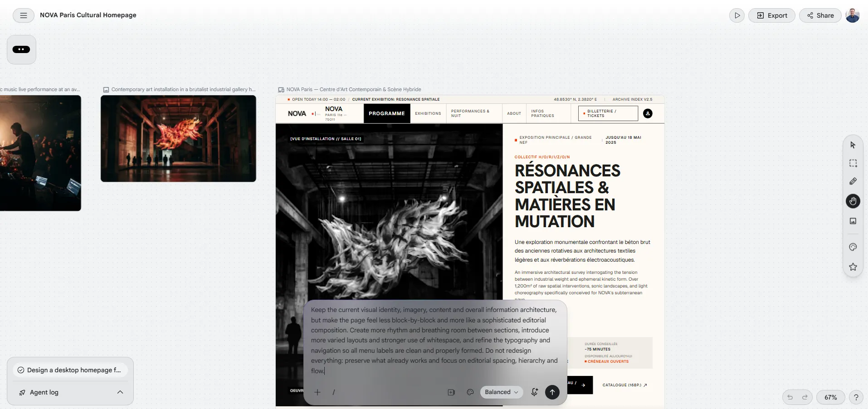The image size is (868, 409).
Task: Open the palette theme tool in side toolbar
Action: pos(853,247)
